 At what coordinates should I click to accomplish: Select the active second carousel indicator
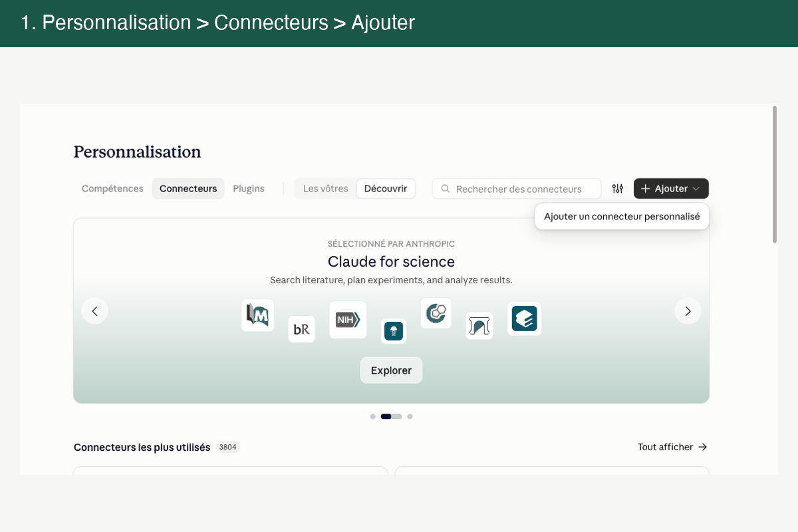tap(391, 416)
